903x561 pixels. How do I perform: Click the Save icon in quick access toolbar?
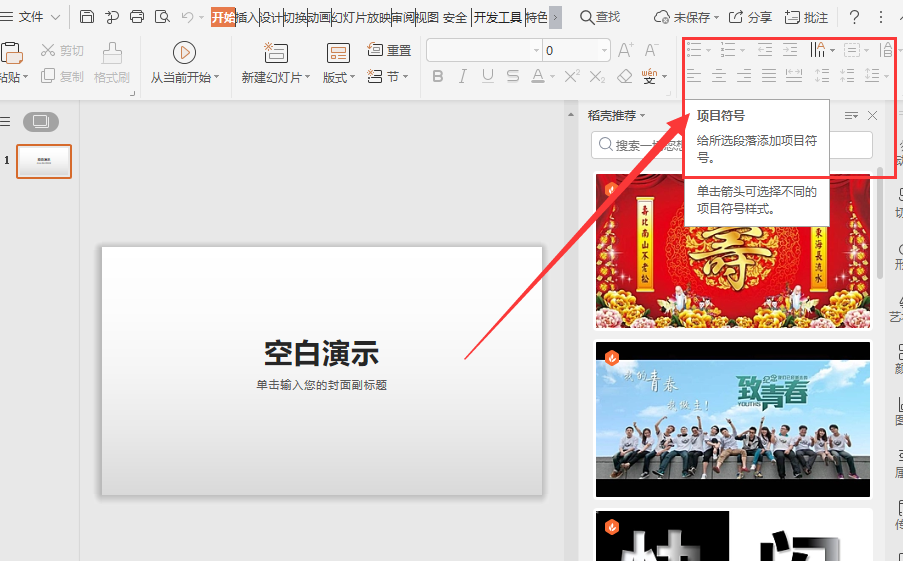(87, 17)
